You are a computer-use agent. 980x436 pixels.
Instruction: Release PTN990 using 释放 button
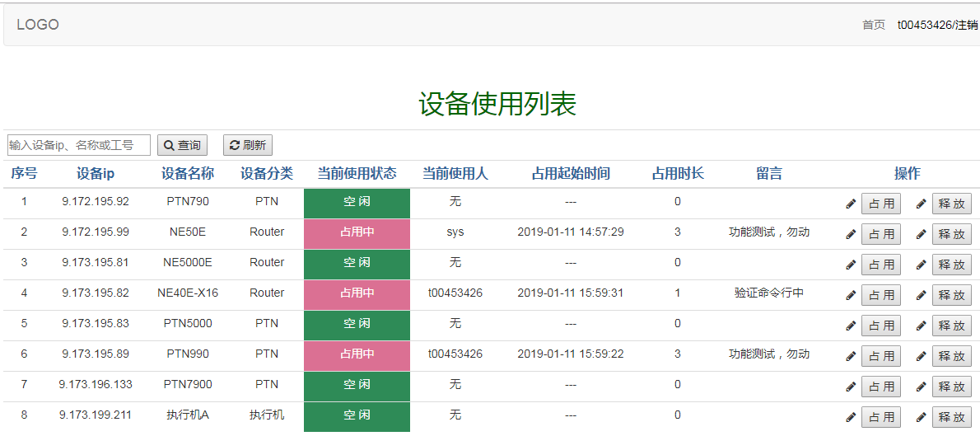pos(952,357)
